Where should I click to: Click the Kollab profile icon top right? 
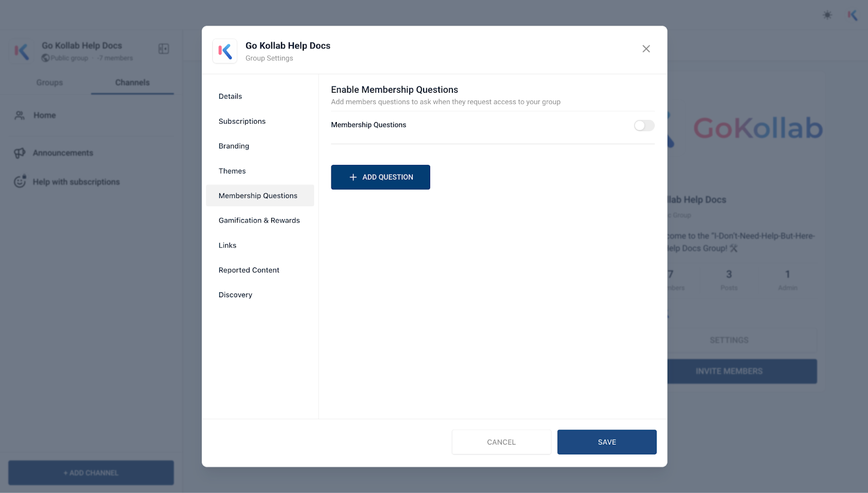click(853, 15)
